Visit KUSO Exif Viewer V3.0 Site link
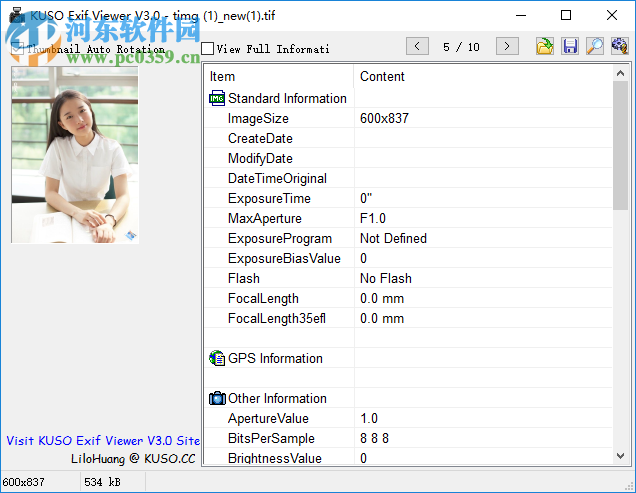 coord(103,440)
